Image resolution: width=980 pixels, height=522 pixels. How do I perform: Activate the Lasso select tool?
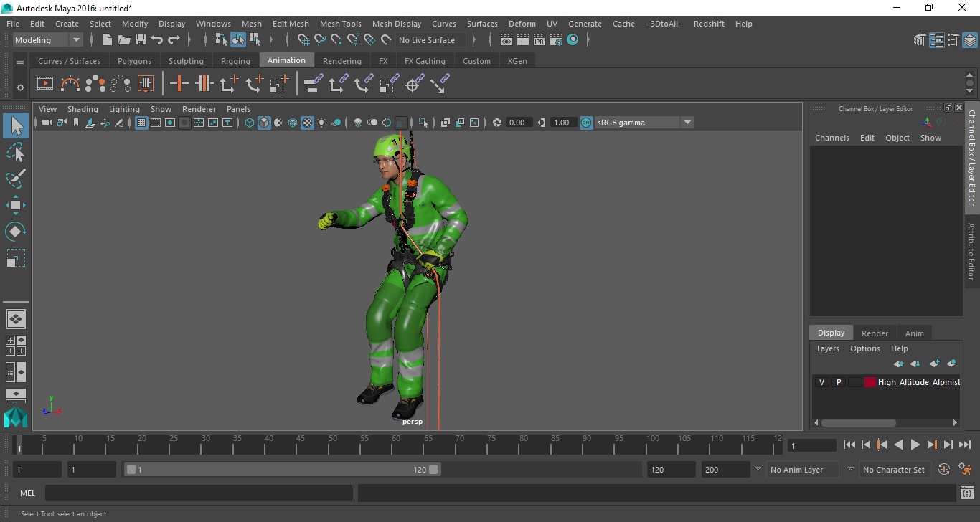16,153
